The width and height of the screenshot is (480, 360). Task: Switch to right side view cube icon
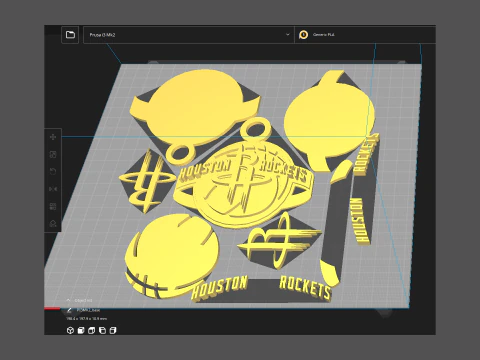(113, 330)
